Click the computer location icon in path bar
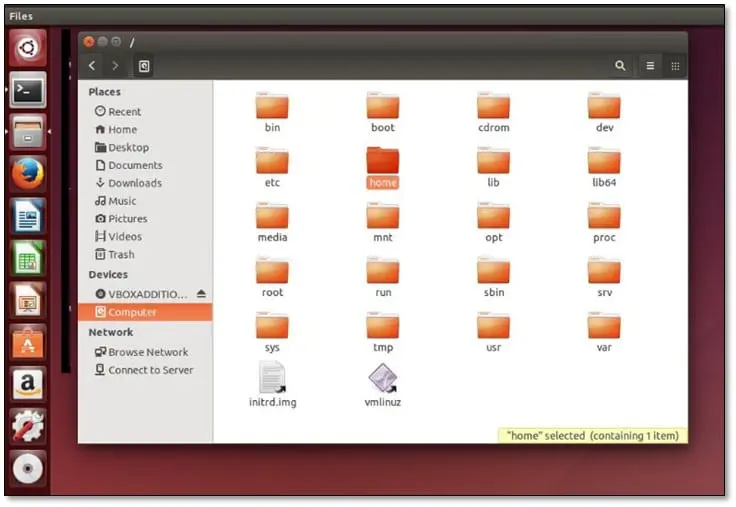The image size is (736, 507). [144, 66]
